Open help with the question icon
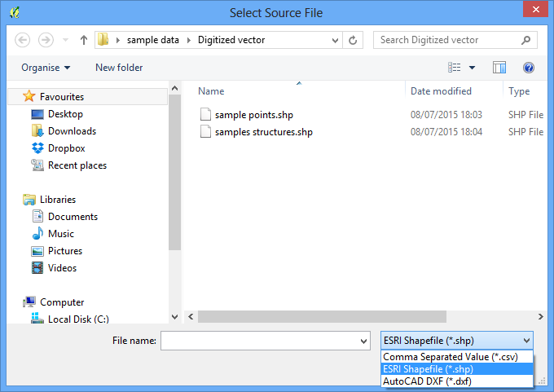The image size is (554, 392). click(x=529, y=67)
